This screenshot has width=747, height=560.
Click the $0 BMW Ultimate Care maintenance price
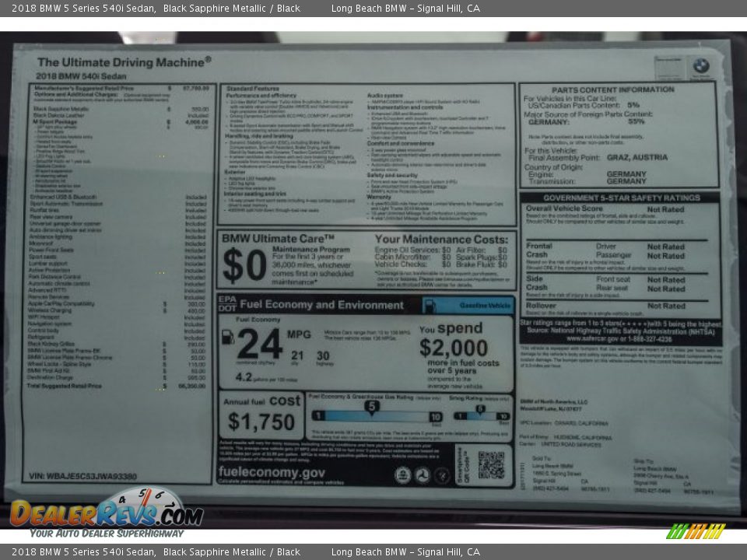point(244,265)
